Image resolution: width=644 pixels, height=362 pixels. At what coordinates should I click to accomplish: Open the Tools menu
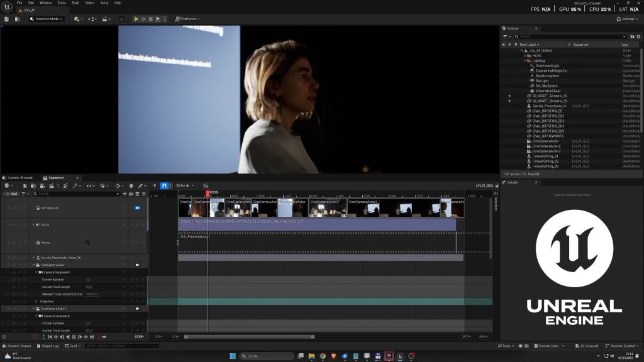point(62,3)
